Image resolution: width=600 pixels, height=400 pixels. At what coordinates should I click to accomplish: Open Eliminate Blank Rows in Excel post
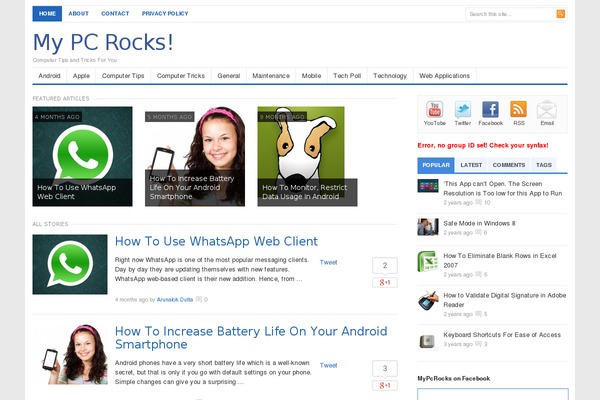pyautogui.click(x=500, y=260)
